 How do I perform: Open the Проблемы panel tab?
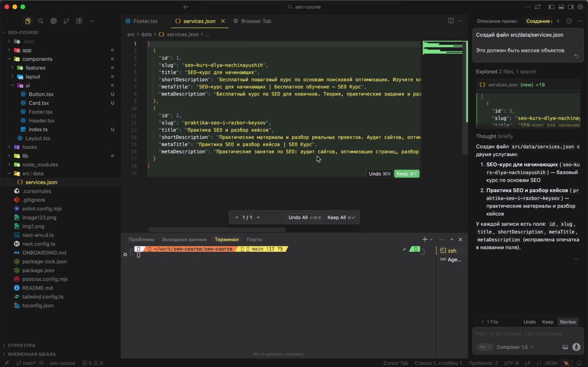[141, 239]
